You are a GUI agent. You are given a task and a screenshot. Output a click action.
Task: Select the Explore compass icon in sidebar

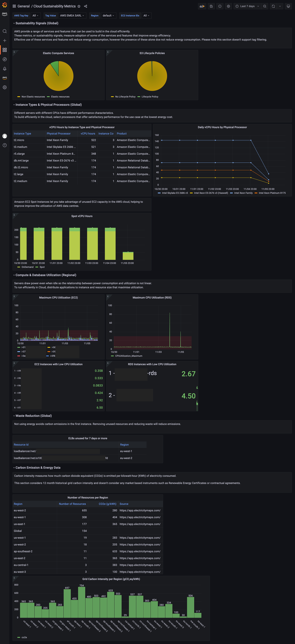click(4, 59)
